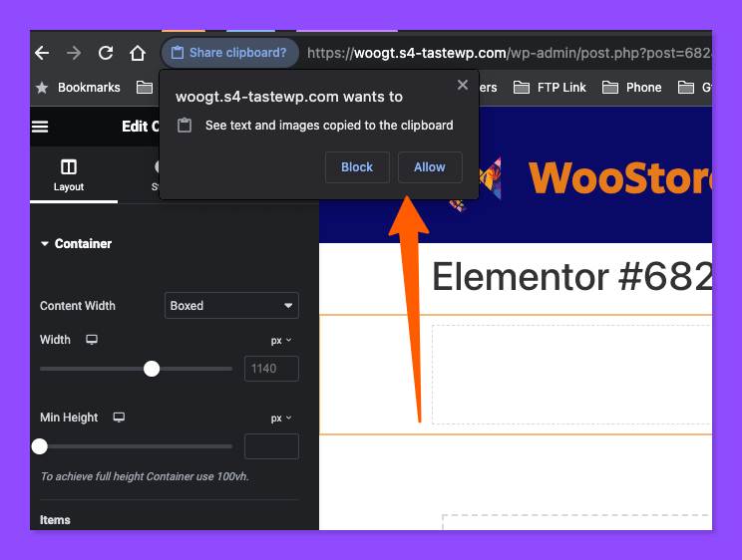This screenshot has height=560, width=742.
Task: Collapse the Container section
Action: (76, 243)
